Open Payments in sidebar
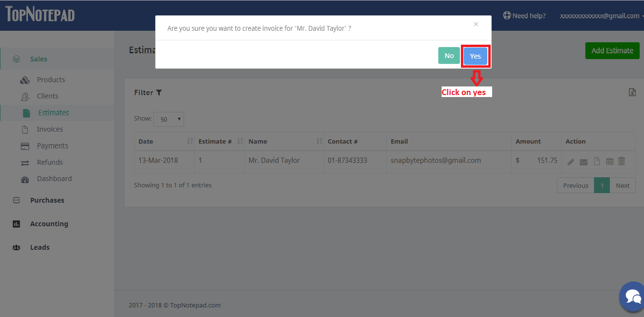644x317 pixels. click(52, 146)
